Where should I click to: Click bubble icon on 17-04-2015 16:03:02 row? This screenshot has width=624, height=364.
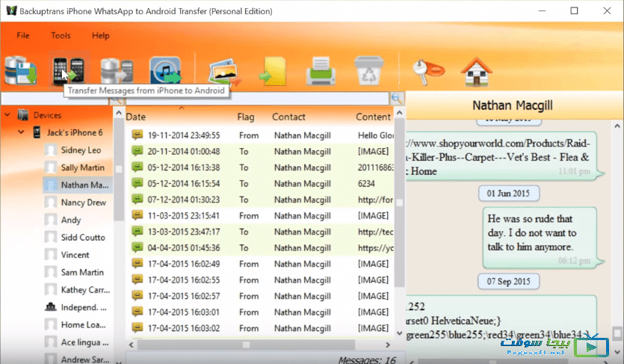point(138,328)
